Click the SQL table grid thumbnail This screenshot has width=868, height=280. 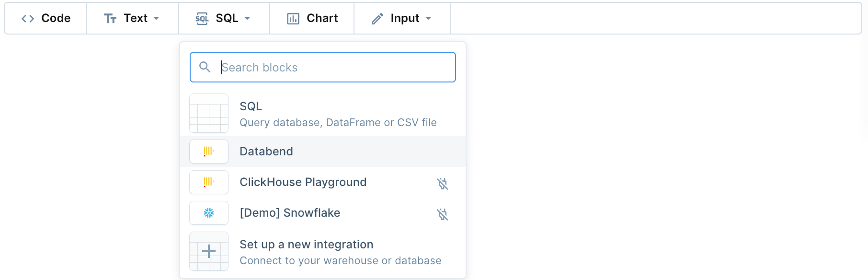(x=209, y=113)
